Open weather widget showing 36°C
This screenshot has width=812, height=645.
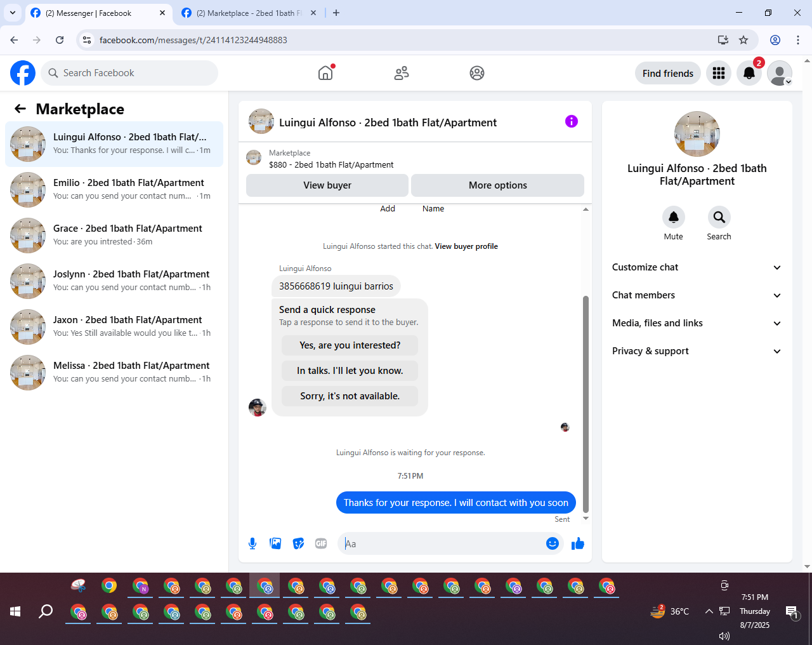[670, 611]
